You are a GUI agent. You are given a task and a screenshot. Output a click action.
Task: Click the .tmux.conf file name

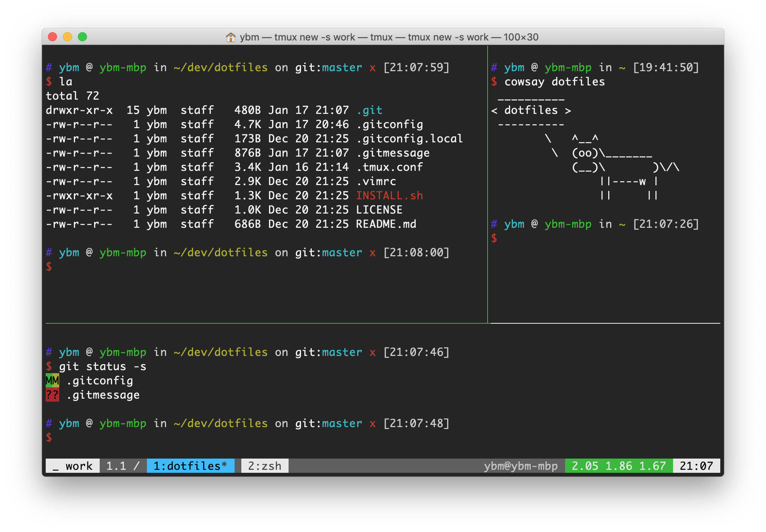click(x=390, y=167)
